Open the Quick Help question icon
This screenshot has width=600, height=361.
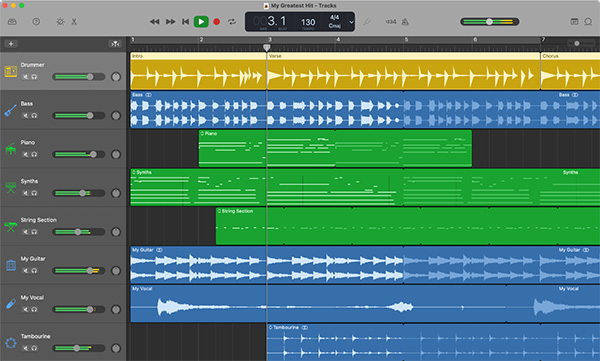click(36, 22)
